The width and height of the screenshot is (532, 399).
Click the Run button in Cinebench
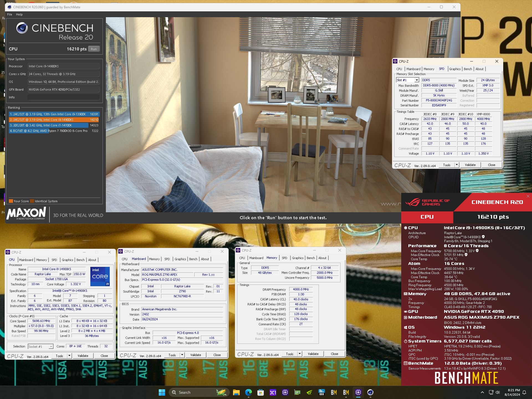[94, 49]
